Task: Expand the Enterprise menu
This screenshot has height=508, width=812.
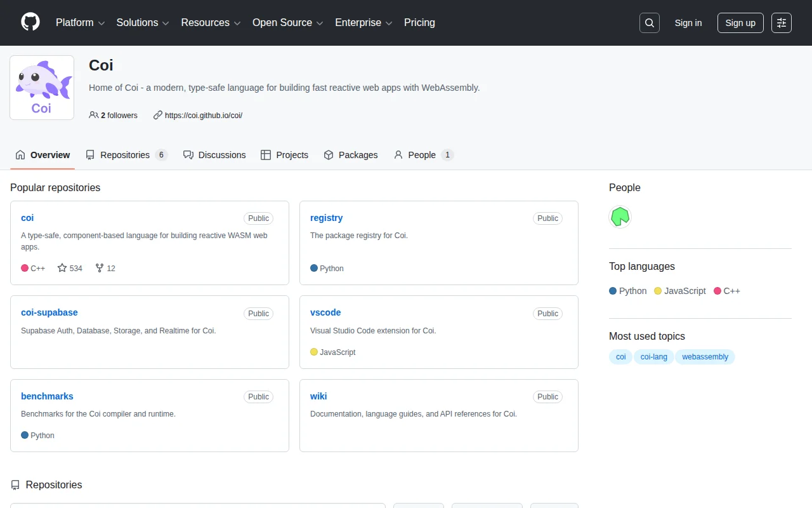Action: pyautogui.click(x=364, y=22)
